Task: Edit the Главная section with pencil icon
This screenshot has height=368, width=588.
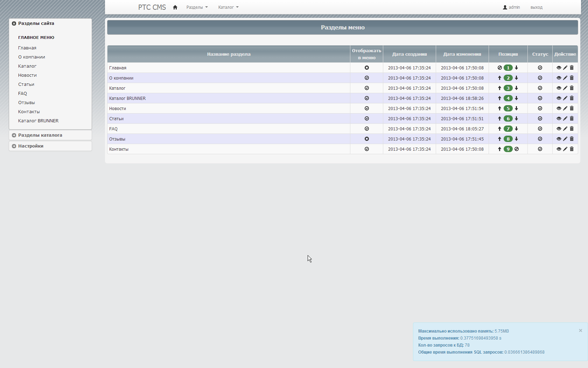Action: point(565,68)
